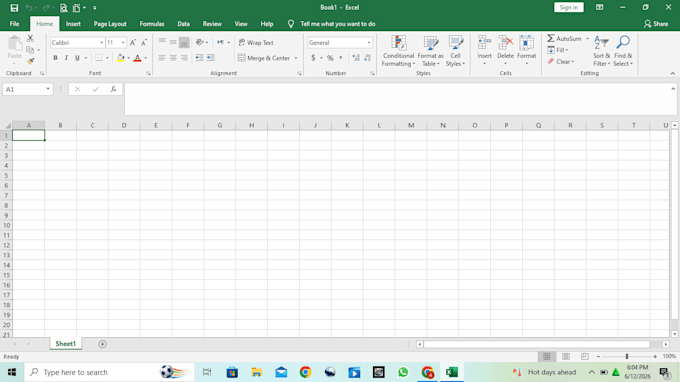680x382 pixels.
Task: Decrease indent in Alignment group
Action: [199, 58]
